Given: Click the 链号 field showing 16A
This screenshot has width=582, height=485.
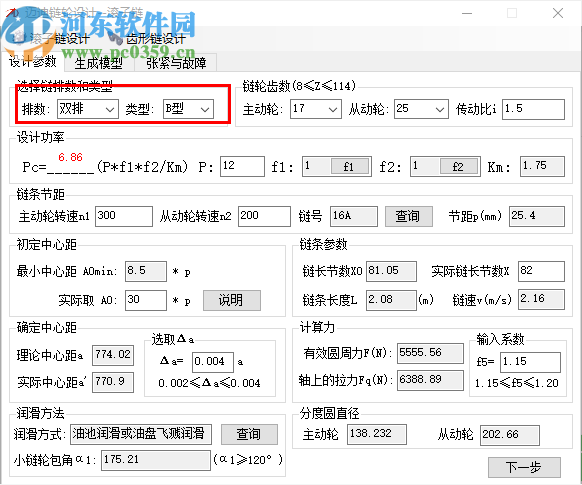Looking at the screenshot, I should tap(354, 216).
